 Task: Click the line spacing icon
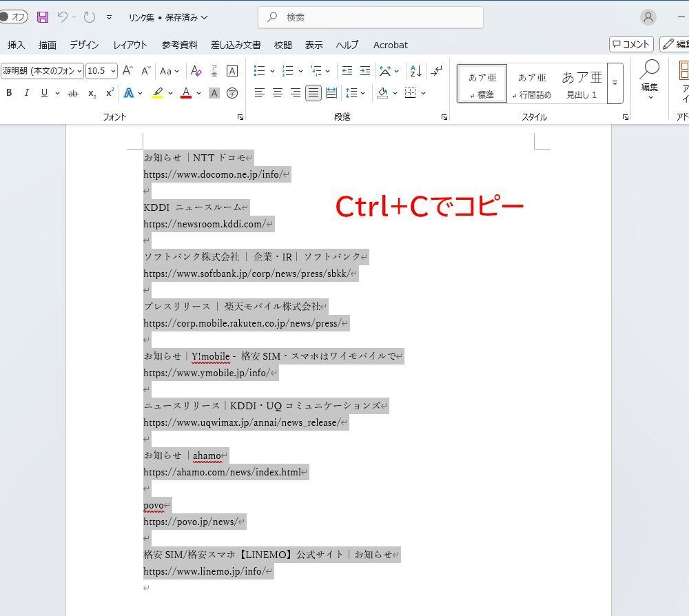tap(351, 93)
